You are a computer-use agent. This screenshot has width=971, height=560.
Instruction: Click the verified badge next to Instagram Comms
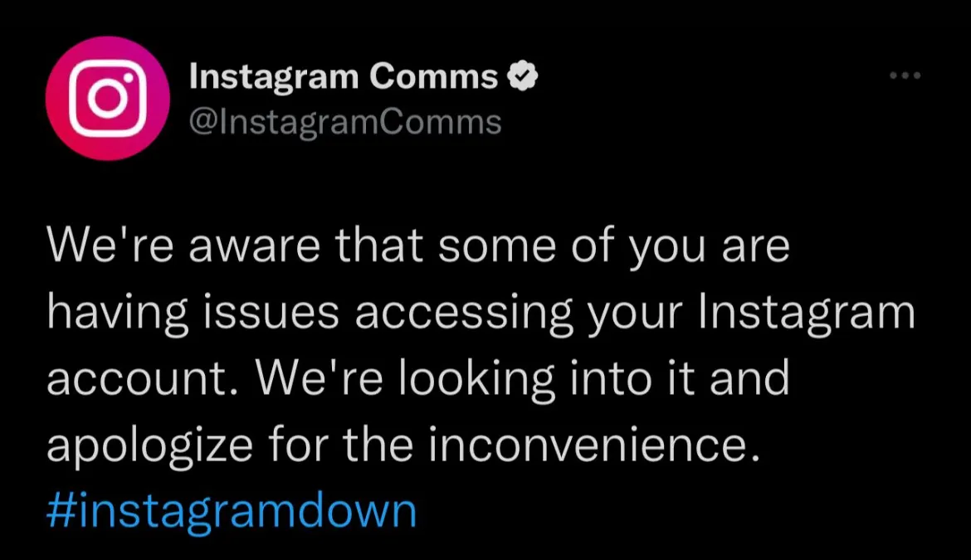(523, 76)
